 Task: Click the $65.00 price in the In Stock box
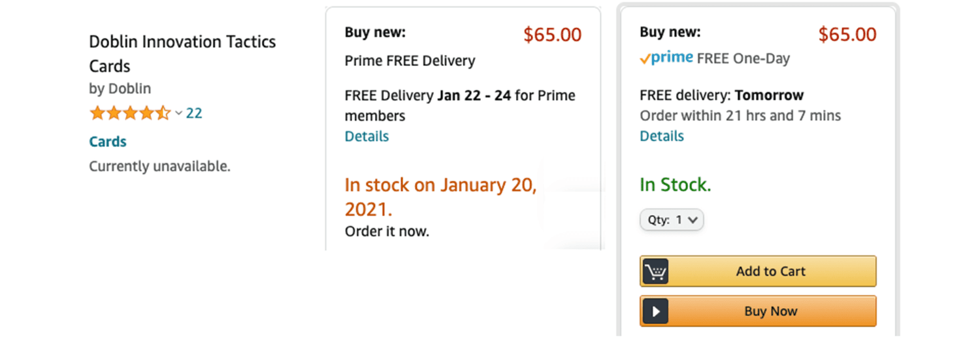pos(847,35)
